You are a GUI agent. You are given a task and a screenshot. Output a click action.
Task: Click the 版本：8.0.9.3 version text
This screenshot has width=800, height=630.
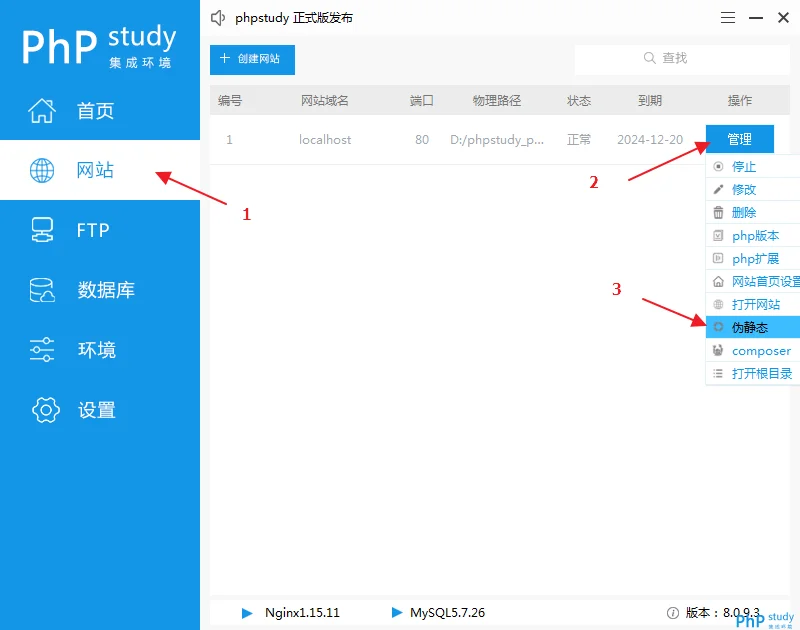click(x=722, y=613)
